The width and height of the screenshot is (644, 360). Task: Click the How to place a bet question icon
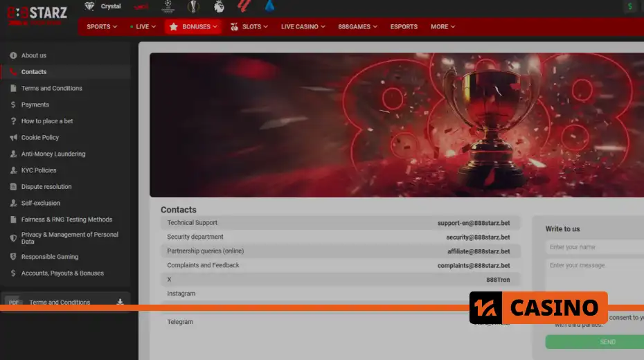(13, 121)
